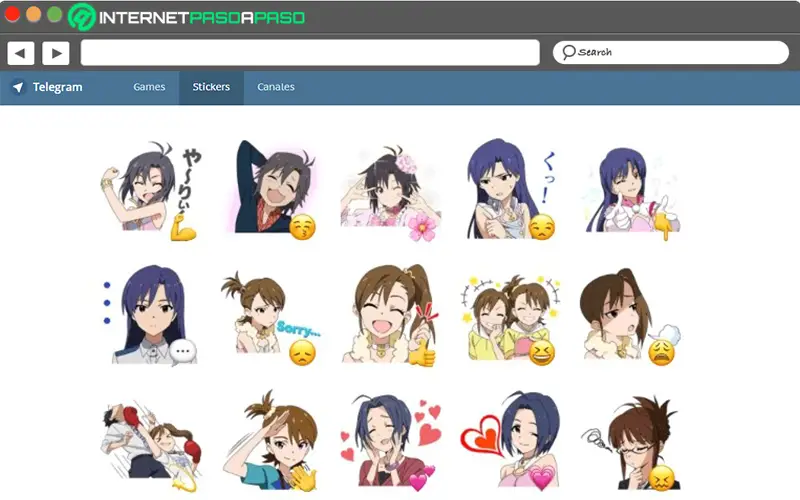800x500 pixels.
Task: Select the thumbs up ponytail girl sticker
Action: coord(390,315)
